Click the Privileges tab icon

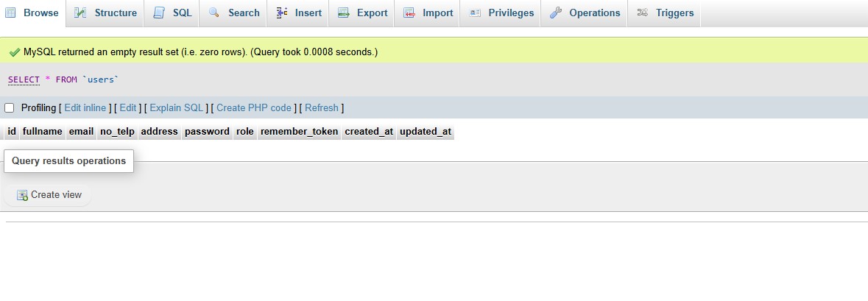(x=475, y=13)
